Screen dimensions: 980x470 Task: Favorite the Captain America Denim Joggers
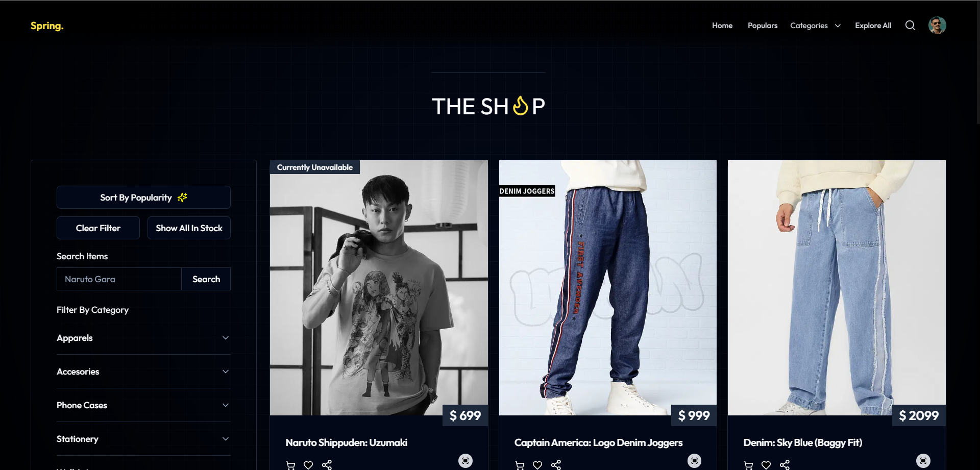pyautogui.click(x=537, y=465)
